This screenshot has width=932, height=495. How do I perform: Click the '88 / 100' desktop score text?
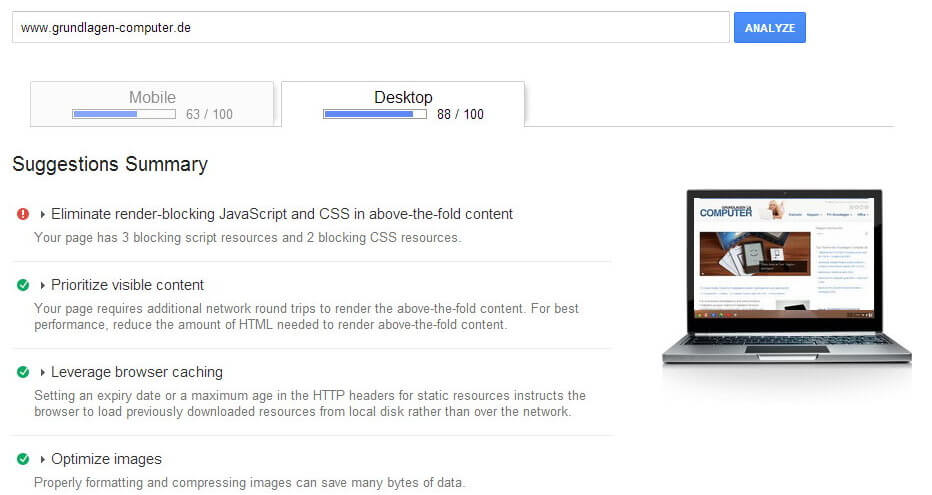pyautogui.click(x=460, y=114)
